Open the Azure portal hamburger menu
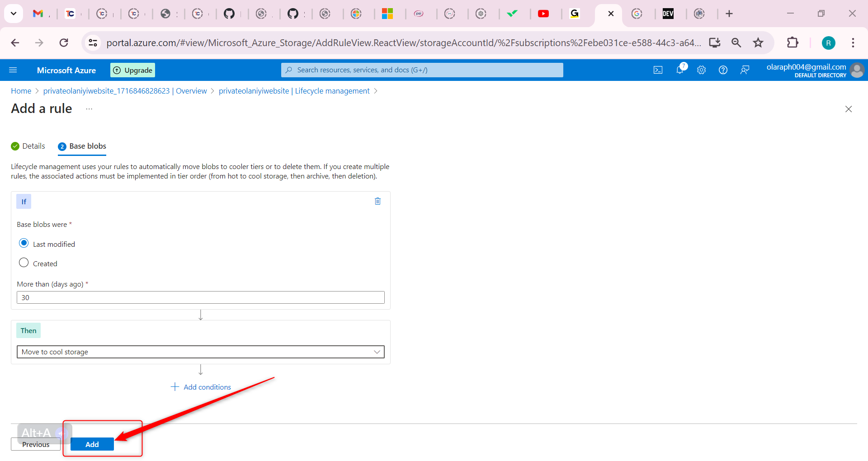This screenshot has height=461, width=868. [x=13, y=70]
